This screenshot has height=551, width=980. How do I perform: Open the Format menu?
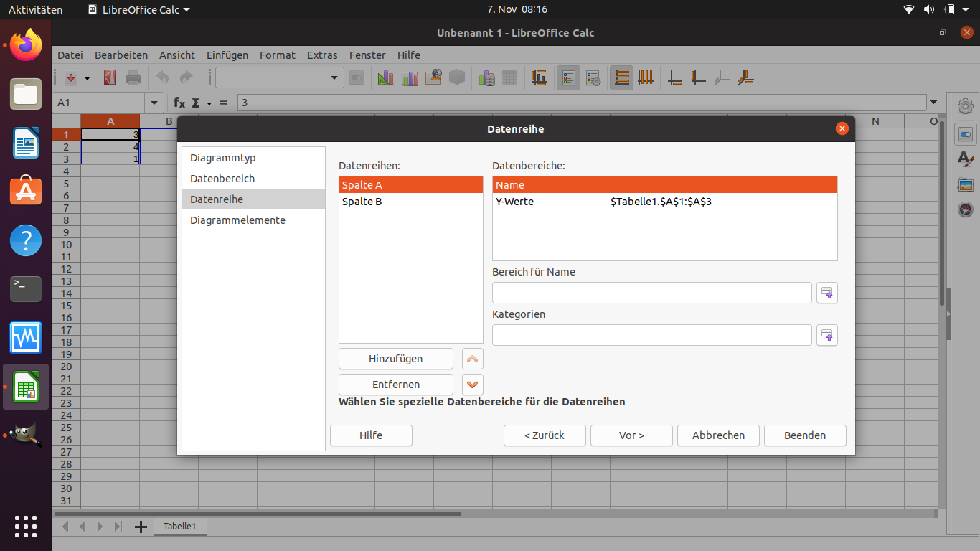[x=278, y=55]
